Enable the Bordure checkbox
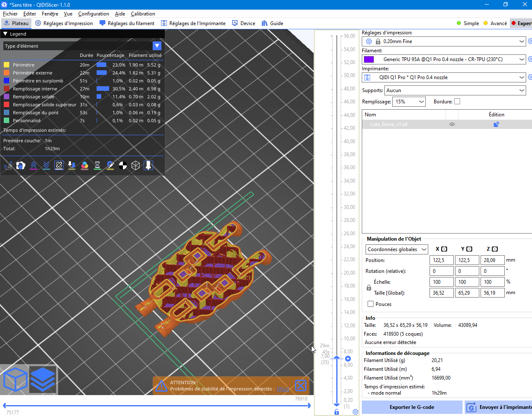Image resolution: width=532 pixels, height=416 pixels. (x=457, y=101)
